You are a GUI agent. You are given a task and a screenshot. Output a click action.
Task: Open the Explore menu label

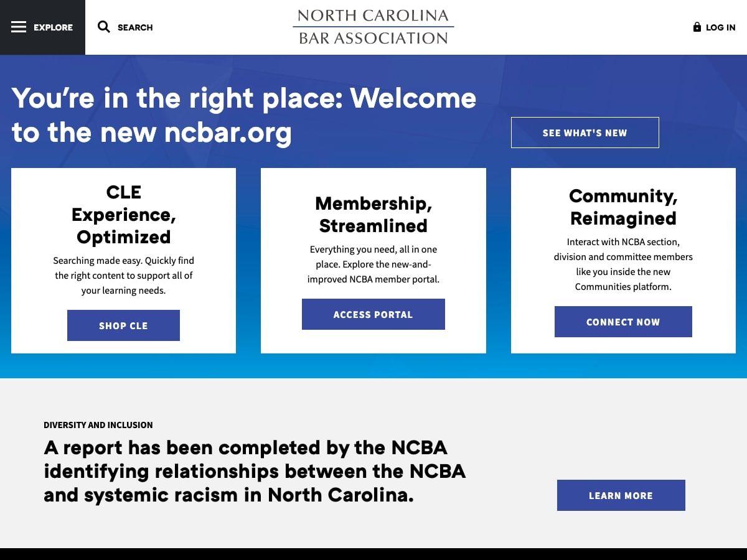pos(53,27)
